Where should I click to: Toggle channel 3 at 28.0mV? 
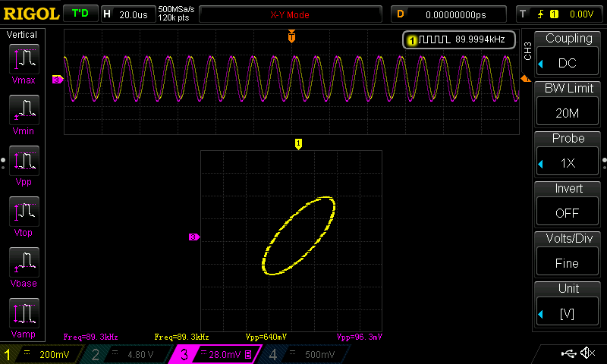pos(217,354)
